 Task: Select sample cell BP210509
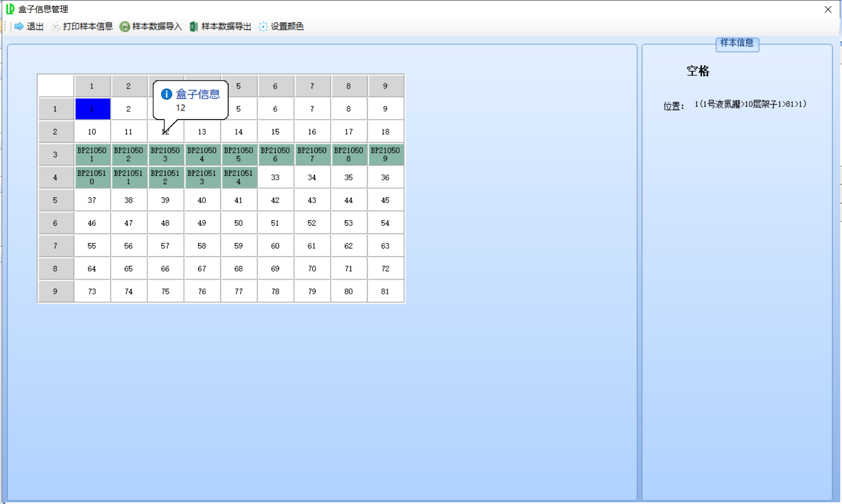[386, 155]
